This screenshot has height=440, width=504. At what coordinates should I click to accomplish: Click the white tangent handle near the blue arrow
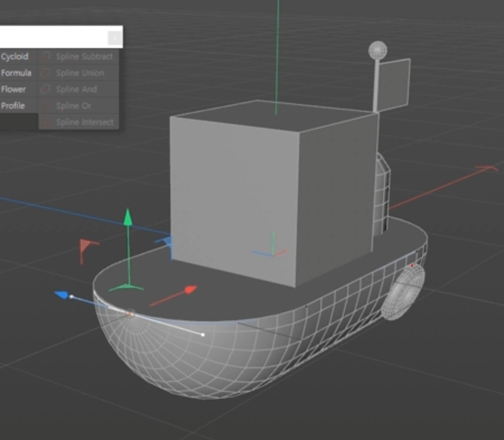pos(72,297)
